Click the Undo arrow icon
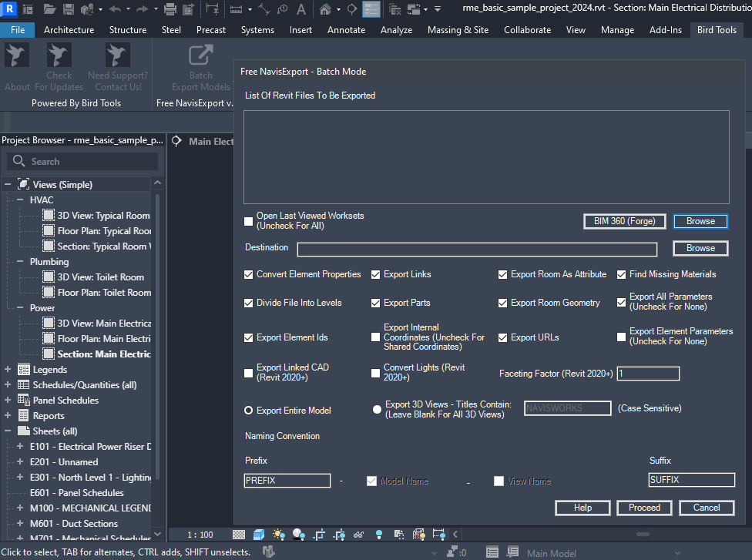Image resolution: width=752 pixels, height=560 pixels. click(x=115, y=9)
